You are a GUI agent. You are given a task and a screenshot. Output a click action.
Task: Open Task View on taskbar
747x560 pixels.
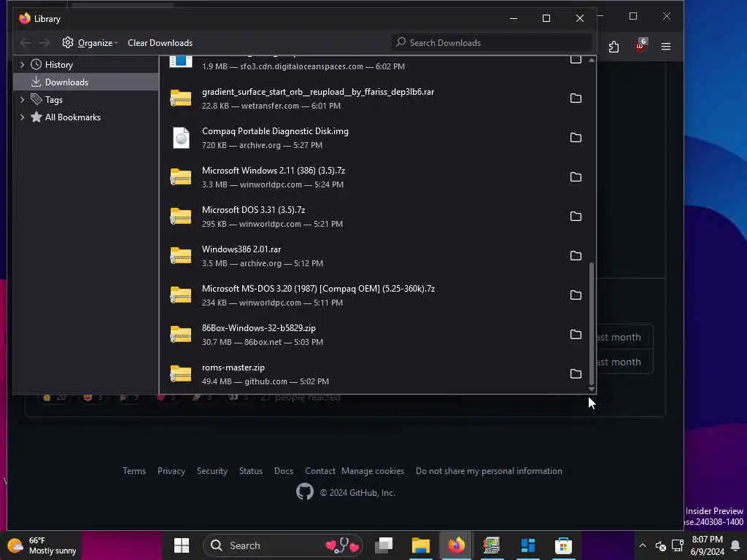tap(384, 545)
